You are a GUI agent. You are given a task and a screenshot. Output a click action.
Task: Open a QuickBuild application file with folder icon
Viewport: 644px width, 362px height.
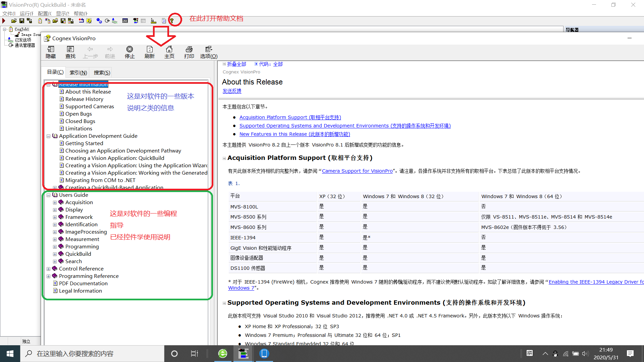click(x=14, y=21)
